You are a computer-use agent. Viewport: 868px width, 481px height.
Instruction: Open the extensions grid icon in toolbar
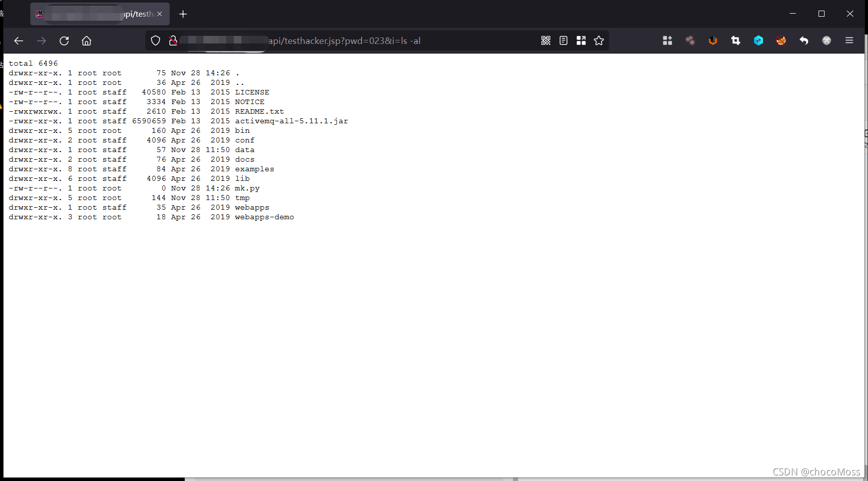click(x=668, y=41)
